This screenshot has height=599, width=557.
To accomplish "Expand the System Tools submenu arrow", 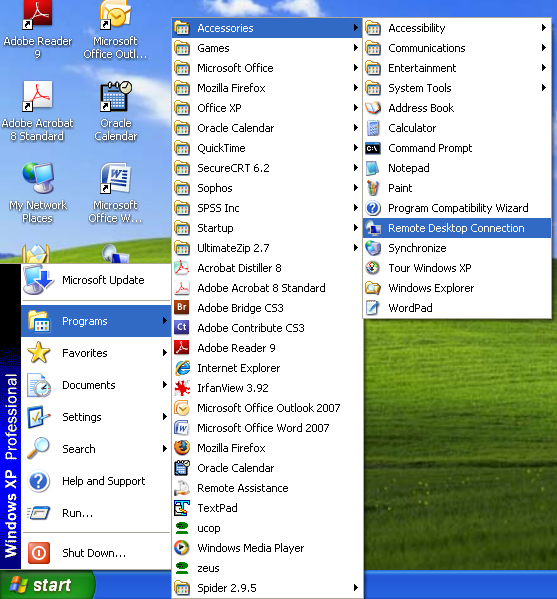I will coord(543,87).
